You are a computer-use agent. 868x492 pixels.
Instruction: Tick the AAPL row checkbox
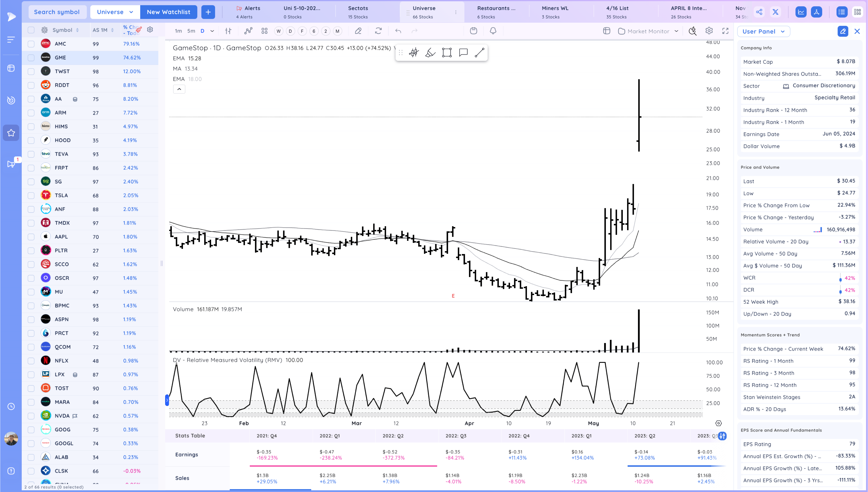pos(31,237)
